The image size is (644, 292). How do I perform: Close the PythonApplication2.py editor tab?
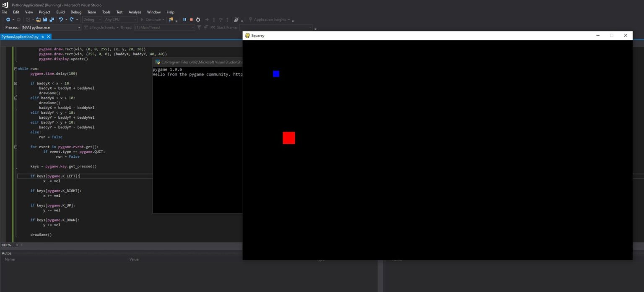(x=49, y=37)
